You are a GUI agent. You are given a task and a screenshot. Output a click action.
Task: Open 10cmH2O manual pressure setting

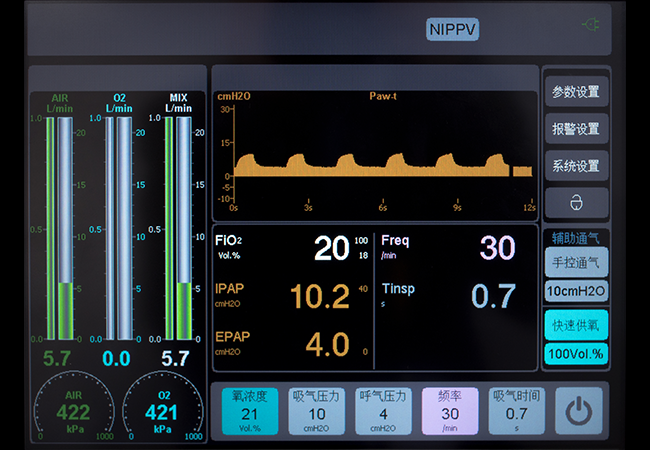[575, 291]
